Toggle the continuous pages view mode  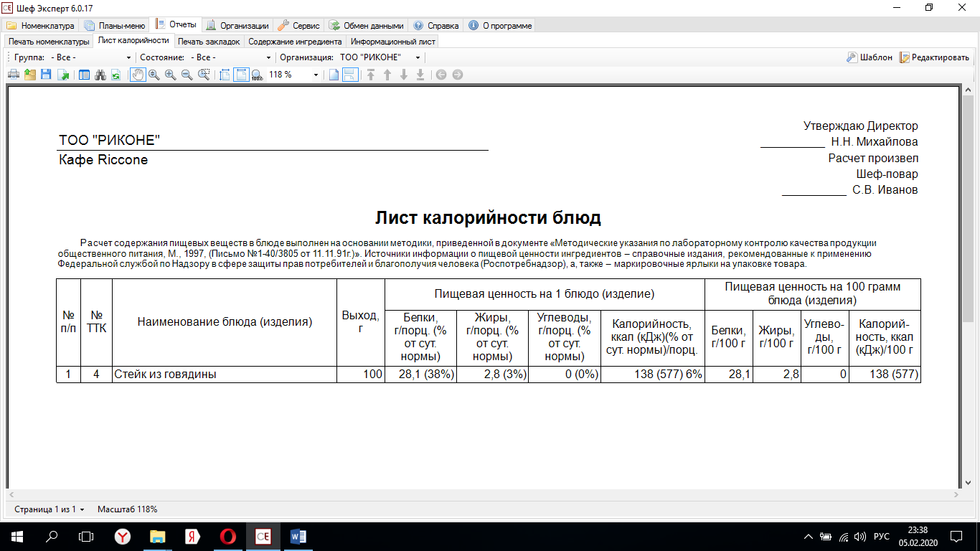[350, 75]
